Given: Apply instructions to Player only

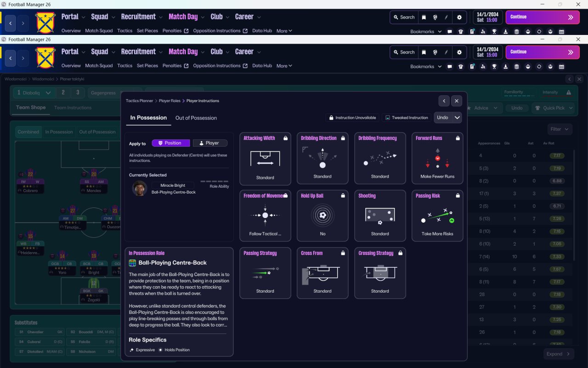Looking at the screenshot, I should pos(210,143).
